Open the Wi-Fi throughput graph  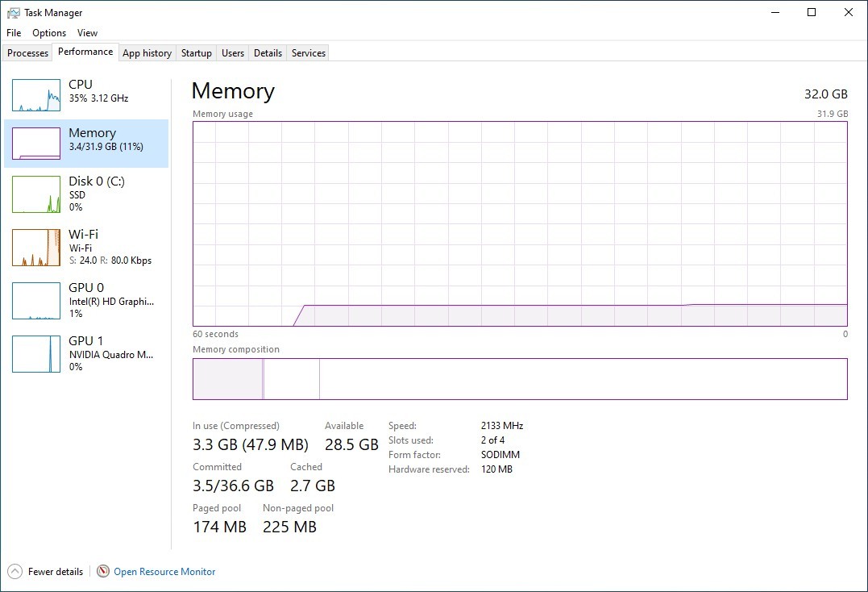36,248
